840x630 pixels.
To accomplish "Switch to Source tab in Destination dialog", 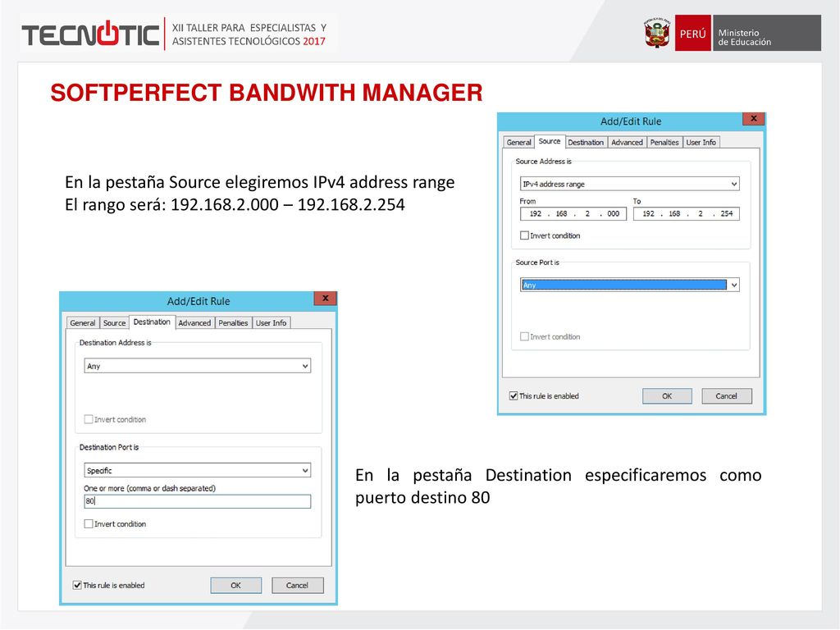I will pyautogui.click(x=114, y=323).
